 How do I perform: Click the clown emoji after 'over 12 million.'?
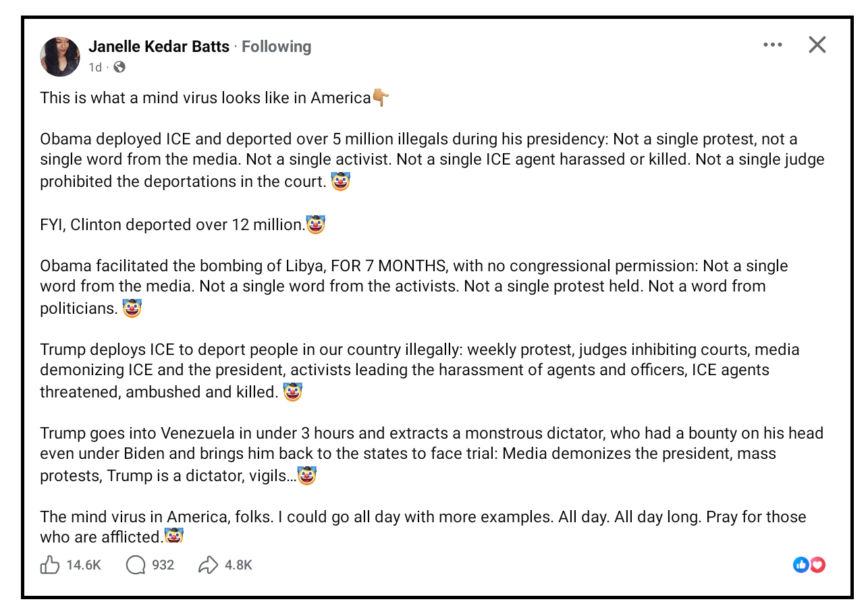coord(315,225)
